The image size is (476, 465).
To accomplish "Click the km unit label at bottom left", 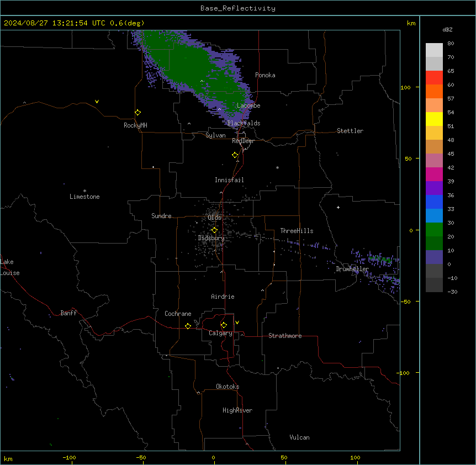I will point(8,459).
